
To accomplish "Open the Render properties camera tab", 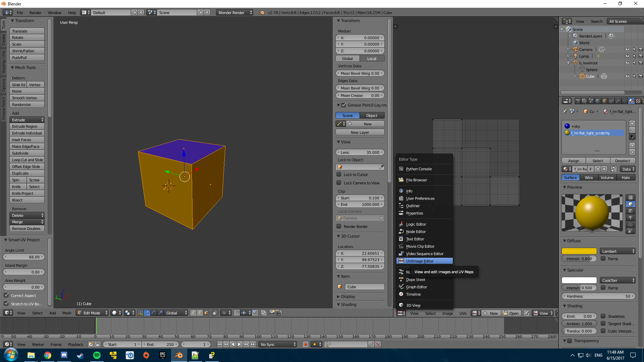I will pyautogui.click(x=578, y=101).
